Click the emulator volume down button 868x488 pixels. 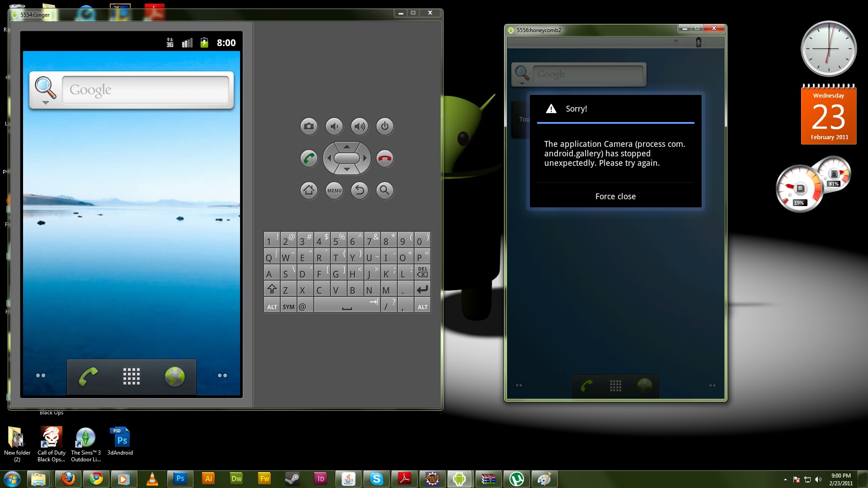click(x=334, y=126)
